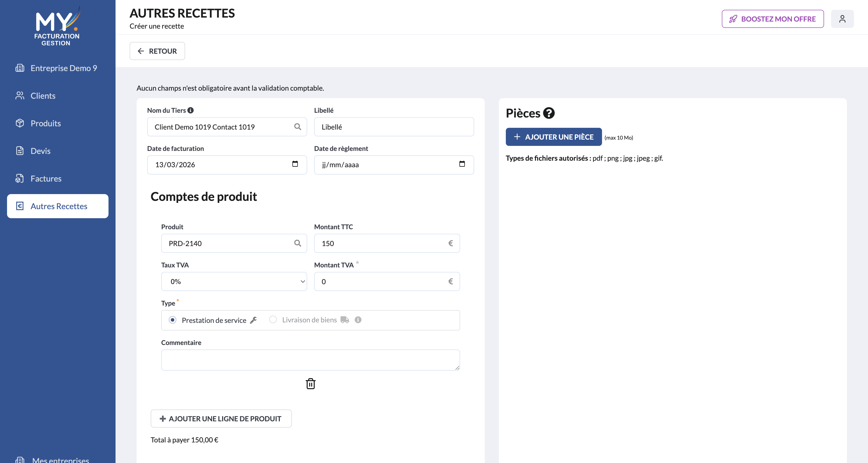Click 'Créer une recette' subtitle

(x=157, y=26)
